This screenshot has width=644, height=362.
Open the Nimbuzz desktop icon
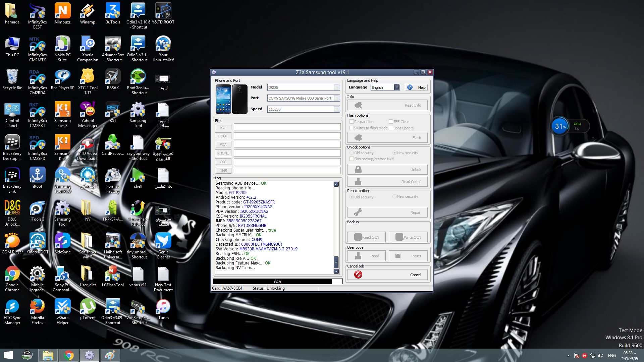pos(62,13)
